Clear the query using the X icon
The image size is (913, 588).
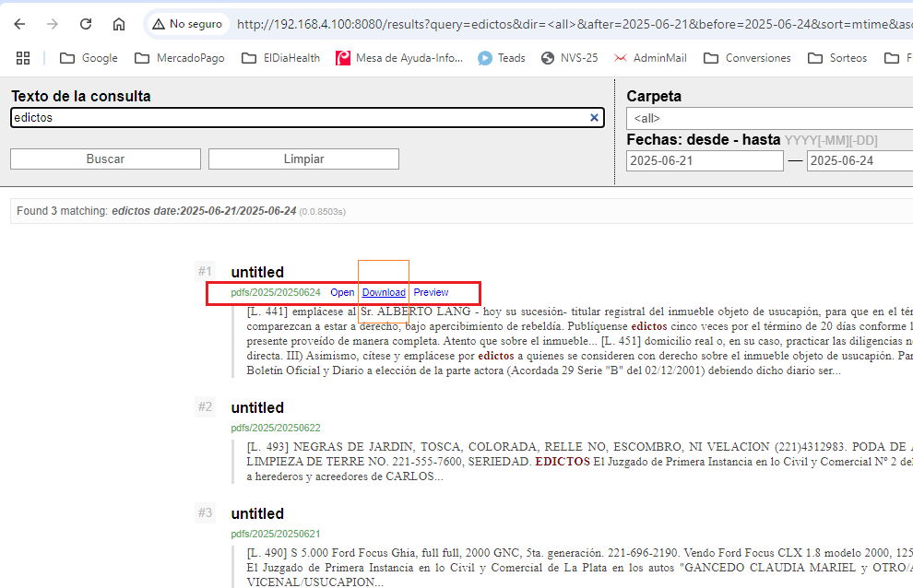594,117
